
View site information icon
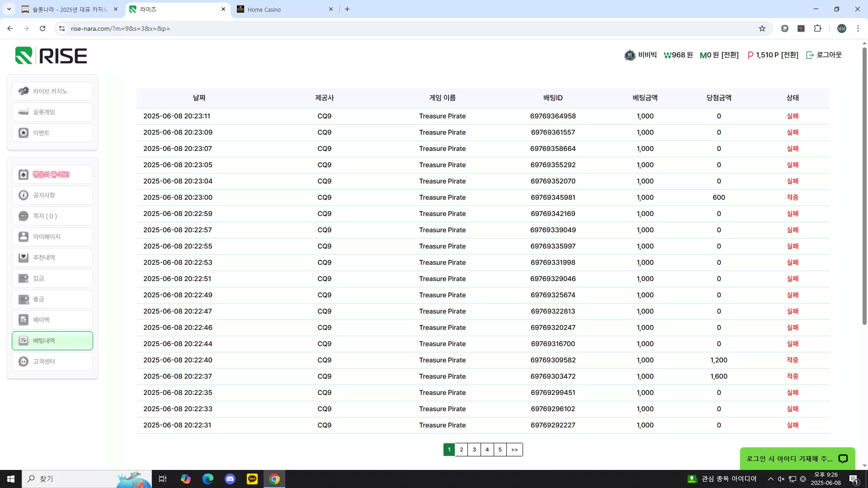pyautogui.click(x=62, y=28)
